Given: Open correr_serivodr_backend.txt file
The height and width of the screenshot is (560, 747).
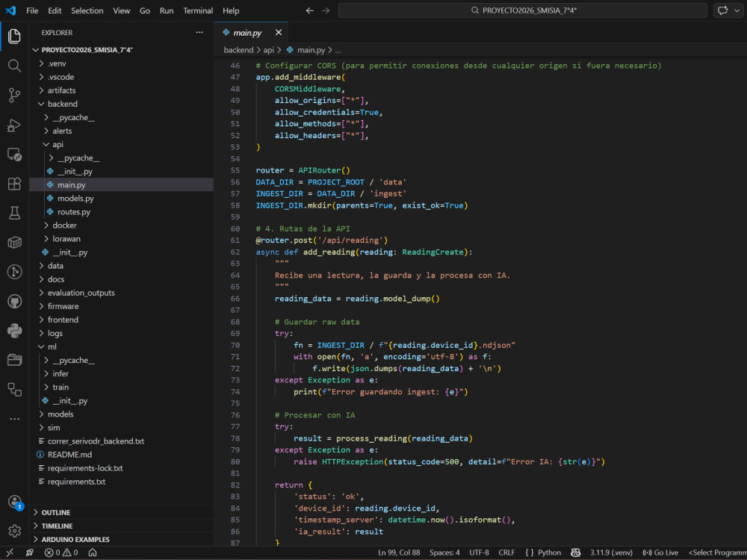Looking at the screenshot, I should click(122, 441).
